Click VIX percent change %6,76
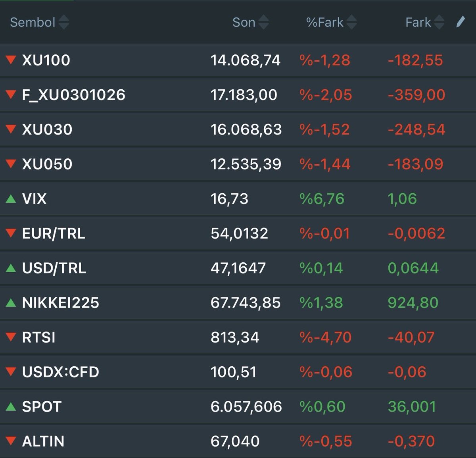Screen dimensions: 476x458 coord(322,198)
